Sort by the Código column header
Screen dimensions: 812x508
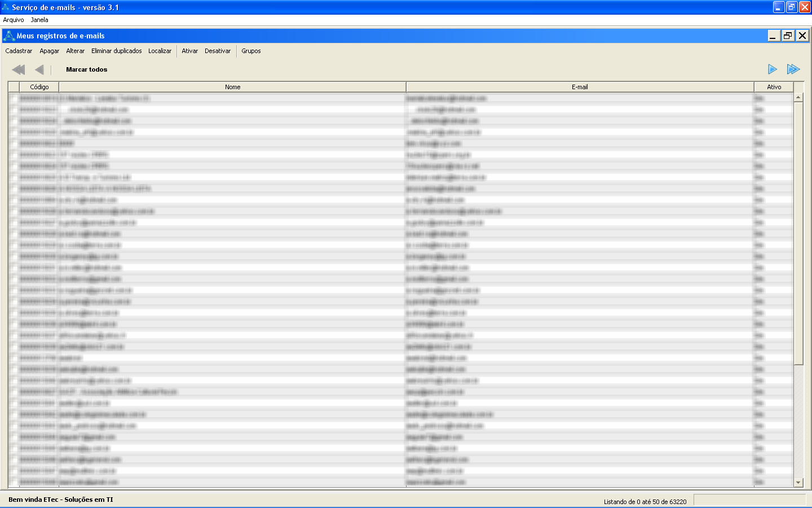[x=39, y=87]
